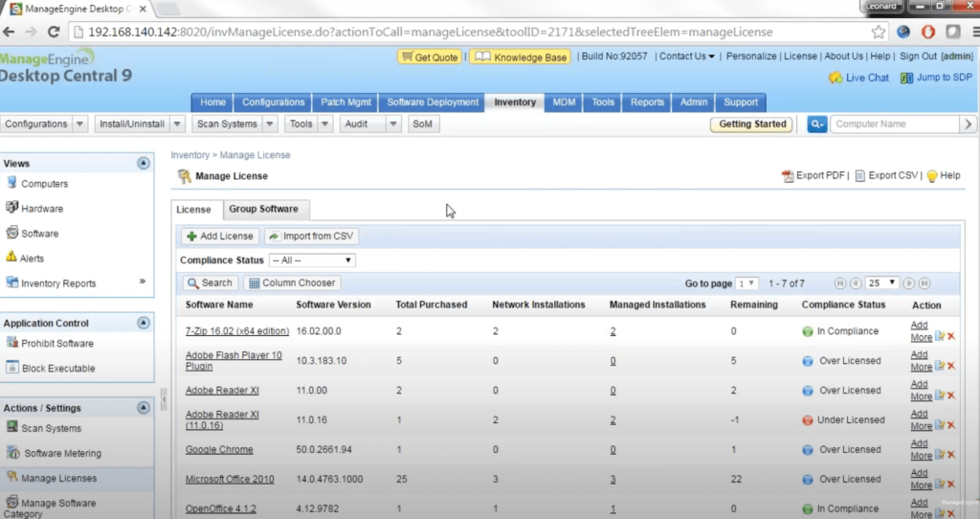Open the Install/Uninstall dropdown arrow

[x=177, y=124]
